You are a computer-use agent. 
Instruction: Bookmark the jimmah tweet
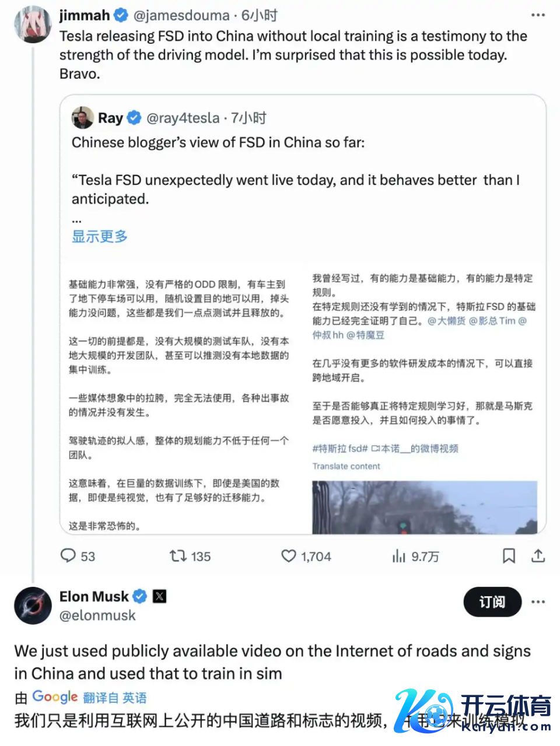click(x=509, y=556)
